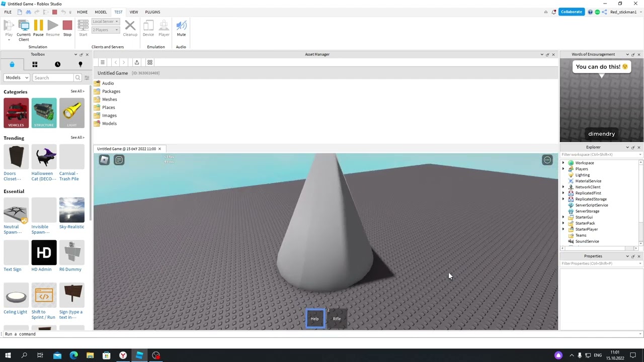Image resolution: width=644 pixels, height=362 pixels.
Task: Click See All next to Categories
Action: point(77,92)
